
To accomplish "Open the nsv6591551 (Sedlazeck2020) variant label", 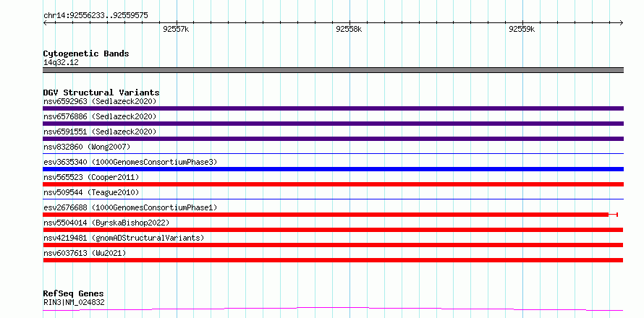I will pos(100,132).
